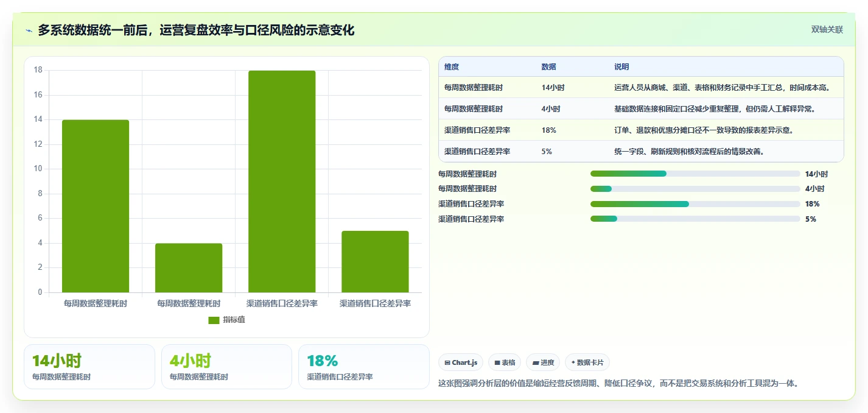The height and width of the screenshot is (413, 868).
Task: Click the 5% value beside the progress bar
Action: pos(810,219)
